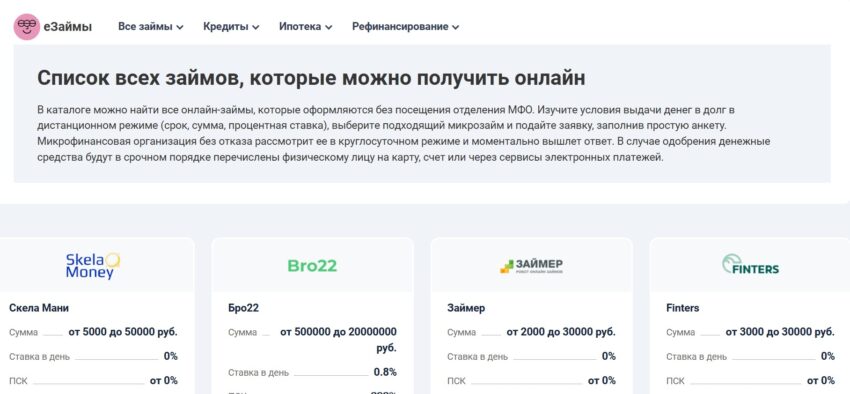Click the green Bro22 logo

(x=312, y=266)
